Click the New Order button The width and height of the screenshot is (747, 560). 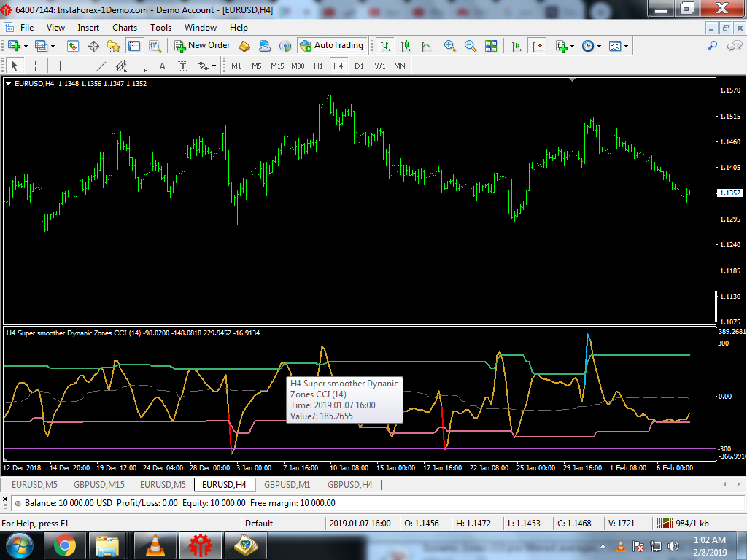202,45
